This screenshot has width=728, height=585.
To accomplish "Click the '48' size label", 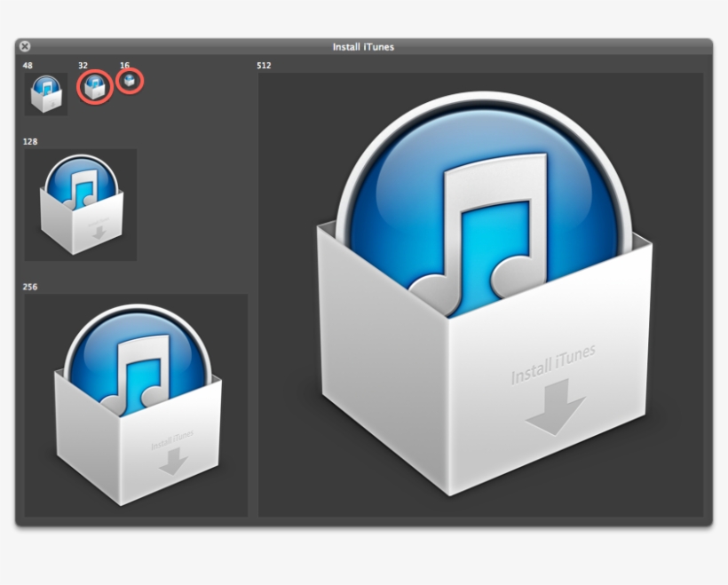I will pyautogui.click(x=28, y=66).
